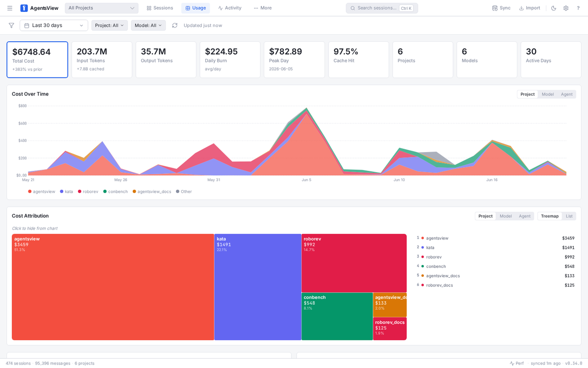Open the Project: All filter

point(109,26)
